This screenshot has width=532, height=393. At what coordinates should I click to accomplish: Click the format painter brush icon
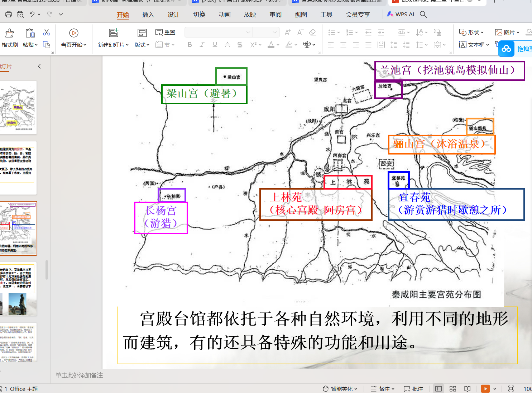tap(10, 33)
